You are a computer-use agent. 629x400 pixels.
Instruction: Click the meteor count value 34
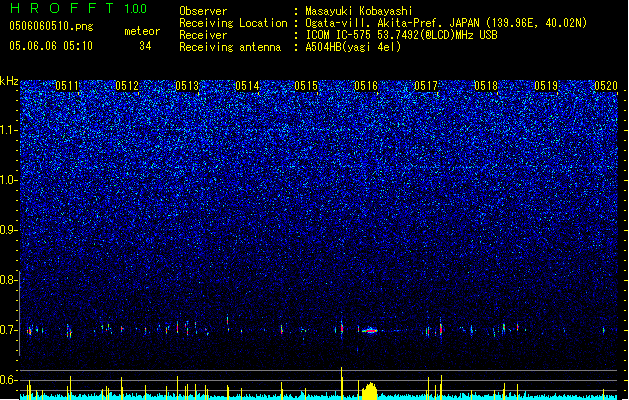click(x=145, y=46)
